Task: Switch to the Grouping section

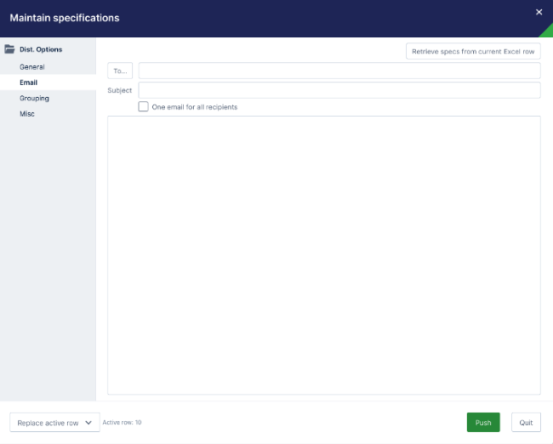Action: [34, 98]
